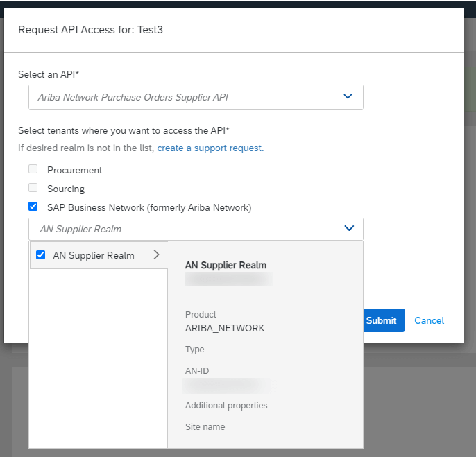
Task: Click the AN Supplier Realm list row label
Action: coord(94,255)
